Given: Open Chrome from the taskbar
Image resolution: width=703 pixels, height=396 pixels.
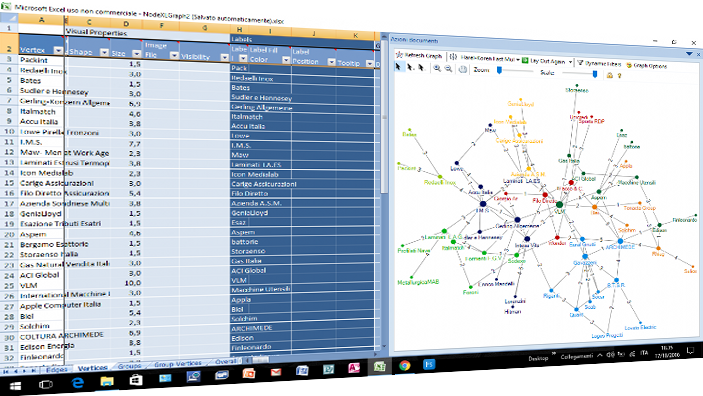Looking at the screenshot, I should tap(405, 366).
